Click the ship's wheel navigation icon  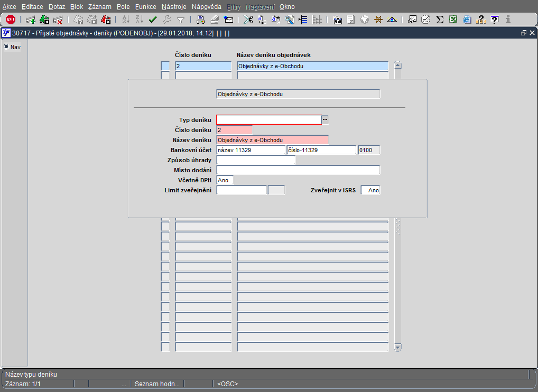(378, 20)
